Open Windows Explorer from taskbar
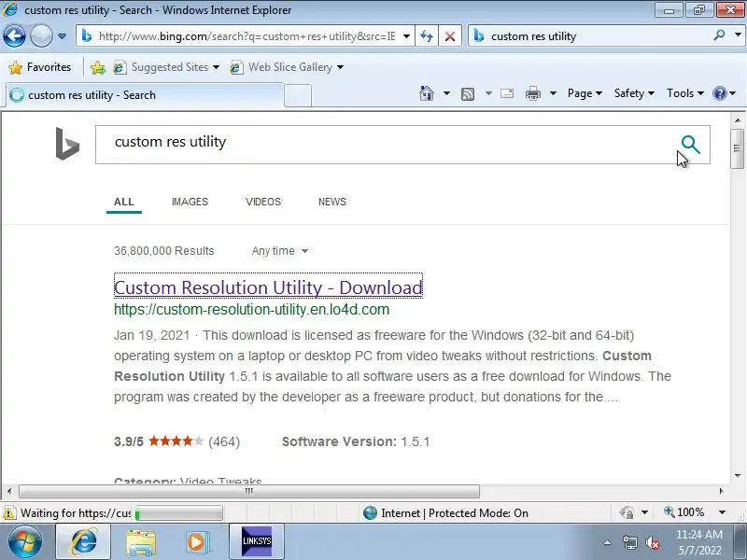Image resolution: width=747 pixels, height=560 pixels. [x=141, y=541]
